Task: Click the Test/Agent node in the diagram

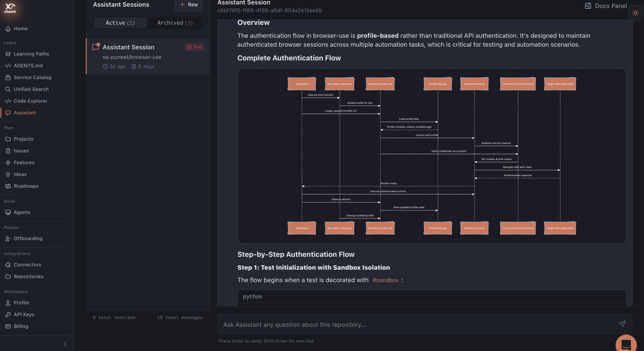Action: (302, 84)
